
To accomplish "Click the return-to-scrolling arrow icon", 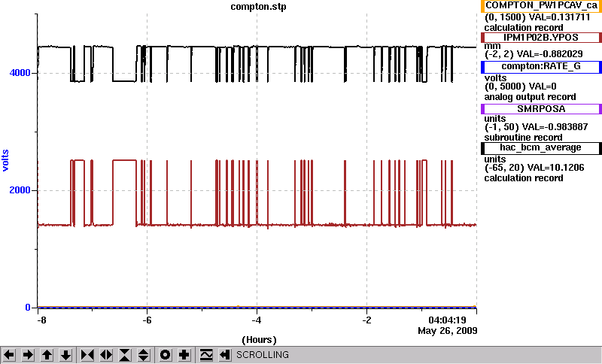I will pyautogui.click(x=224, y=355).
